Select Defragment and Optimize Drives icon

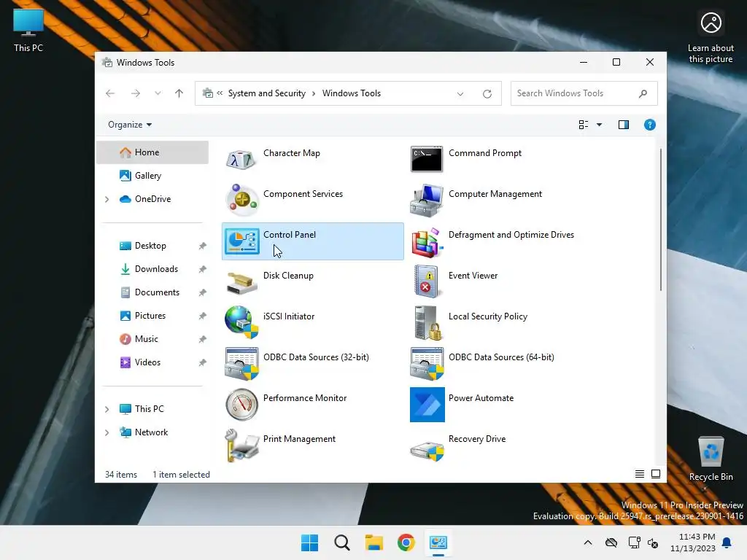427,241
